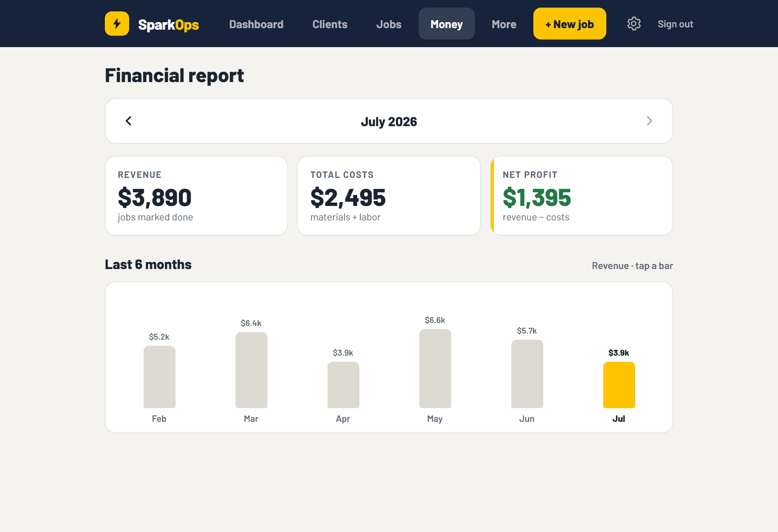Viewport: 778px width, 532px height.
Task: Click the SparkOps brand name
Action: pos(169,25)
